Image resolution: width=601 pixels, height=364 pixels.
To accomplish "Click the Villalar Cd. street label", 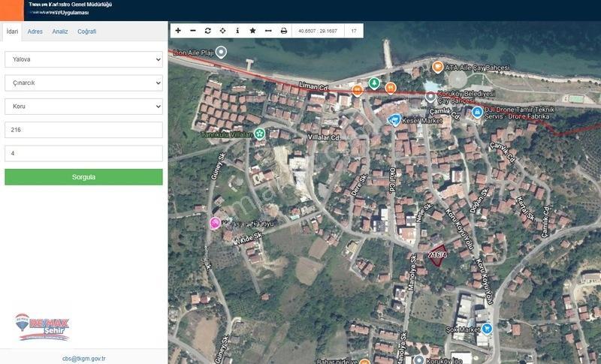I will point(324,137).
